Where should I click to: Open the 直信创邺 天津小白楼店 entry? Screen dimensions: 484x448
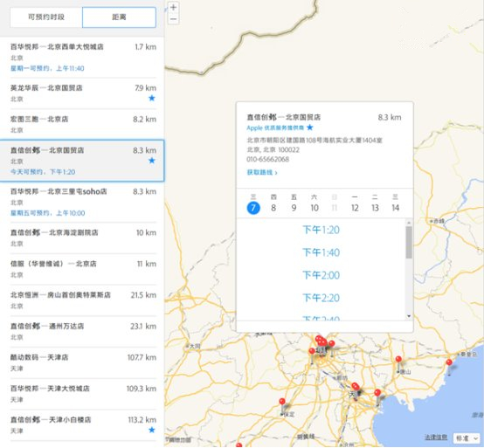pos(82,425)
